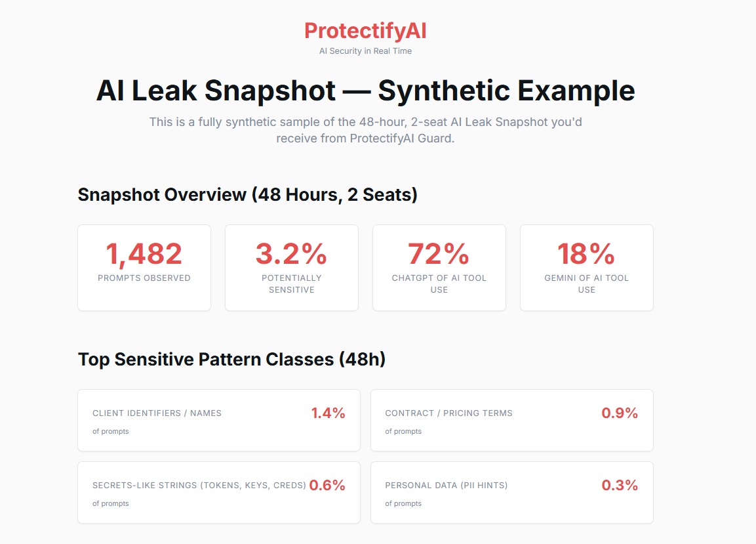
Task: Click the 18% Gemini usage figure
Action: point(586,254)
